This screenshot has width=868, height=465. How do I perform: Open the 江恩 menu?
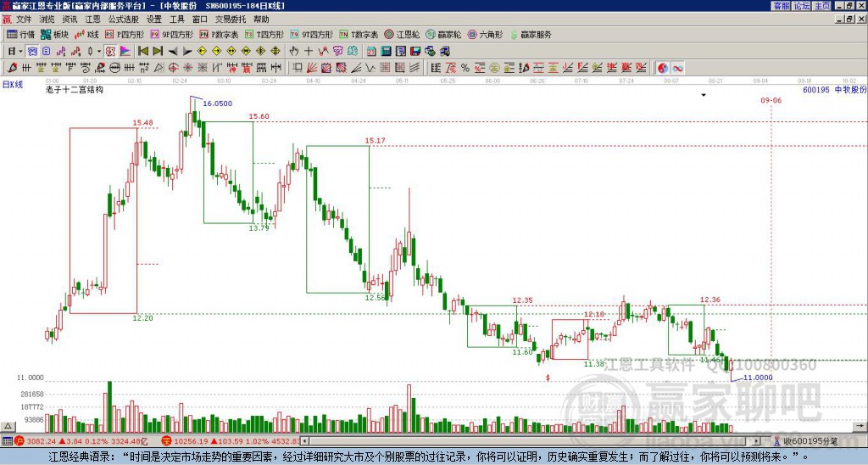92,20
